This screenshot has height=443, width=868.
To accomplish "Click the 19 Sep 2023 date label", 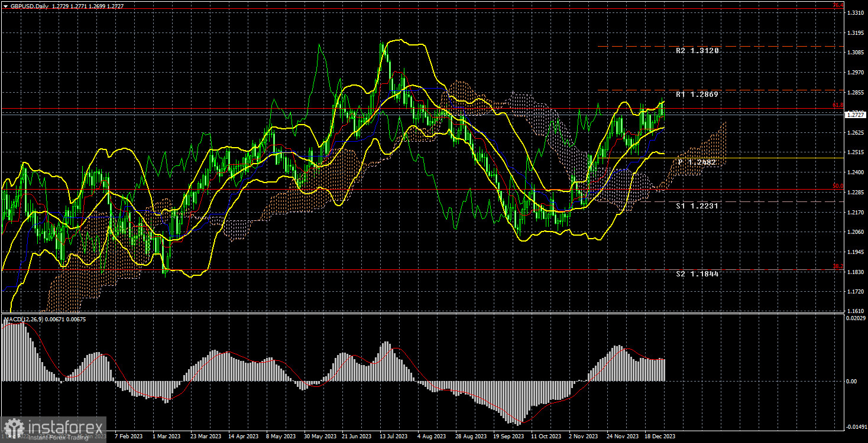I will coord(509,437).
